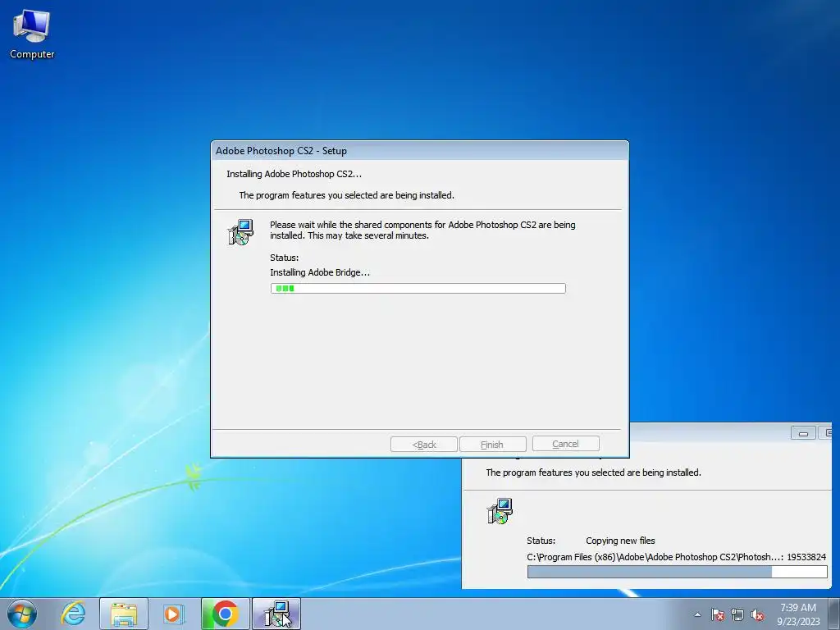The width and height of the screenshot is (840, 630).
Task: Click the Cancel button in Photoshop setup
Action: tap(566, 444)
